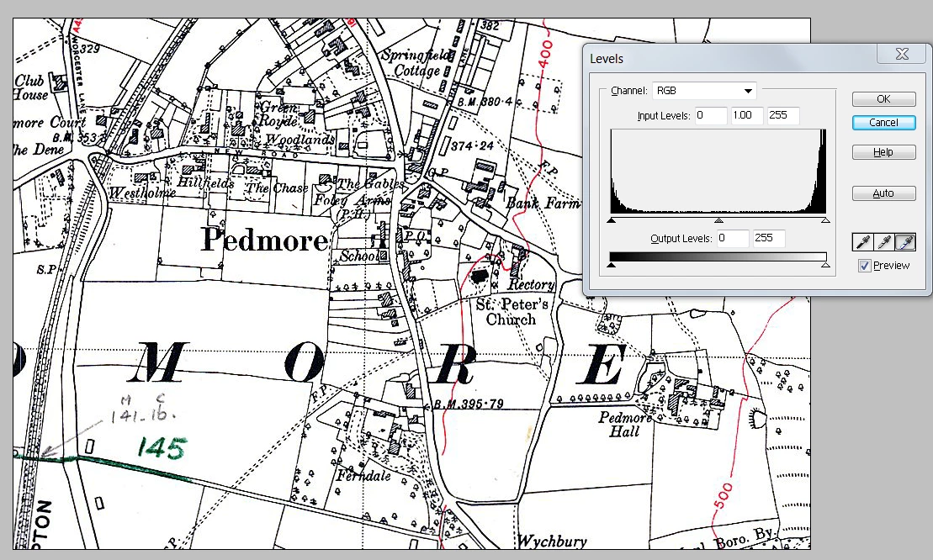
Task: Open the Channel RGB dropdown
Action: coord(704,91)
